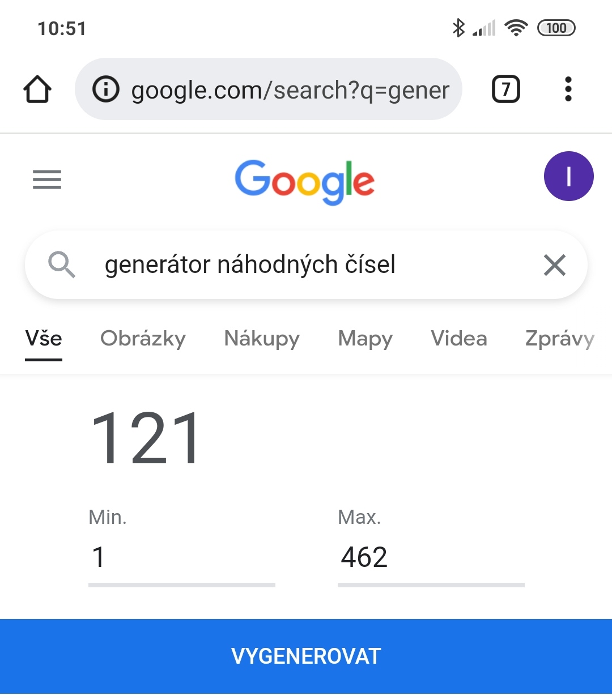
Task: Tap the browser home icon
Action: (37, 89)
